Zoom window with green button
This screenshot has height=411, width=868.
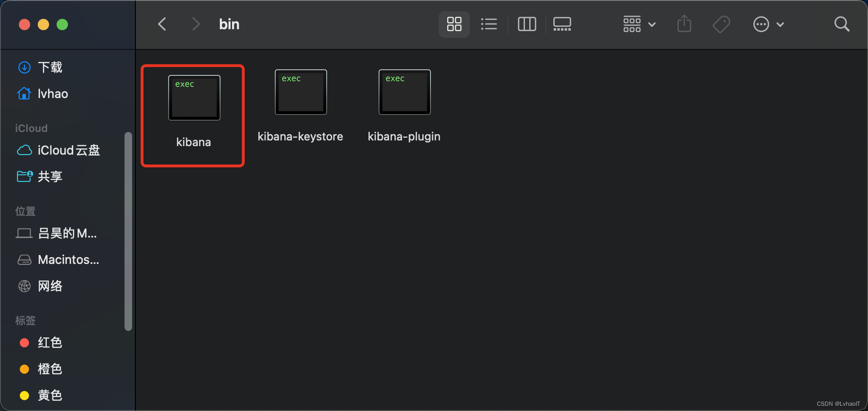coord(62,25)
